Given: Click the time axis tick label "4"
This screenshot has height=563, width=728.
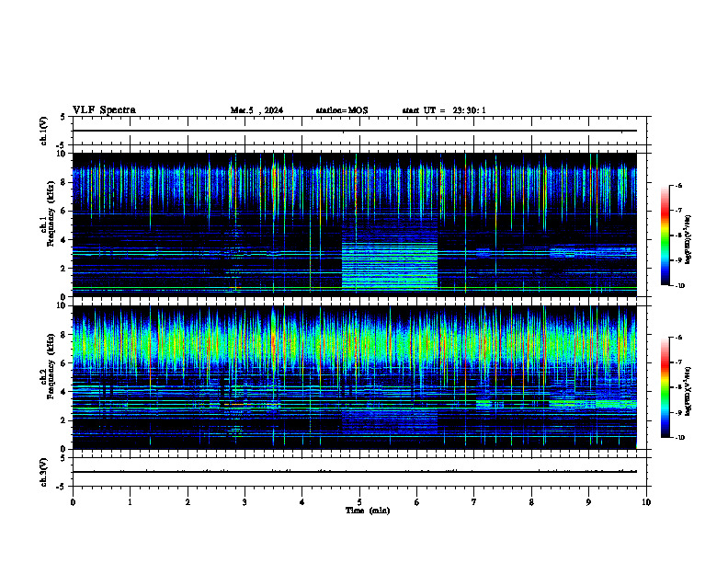Looking at the screenshot, I should (302, 502).
